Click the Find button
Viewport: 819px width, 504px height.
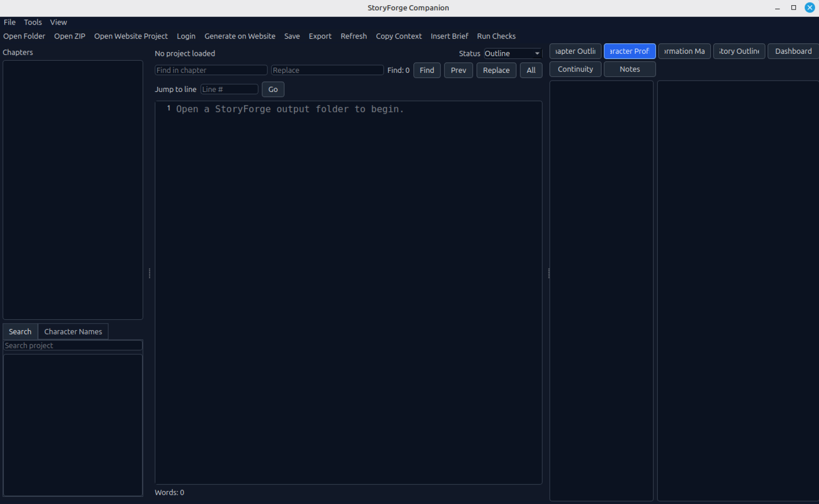(427, 70)
